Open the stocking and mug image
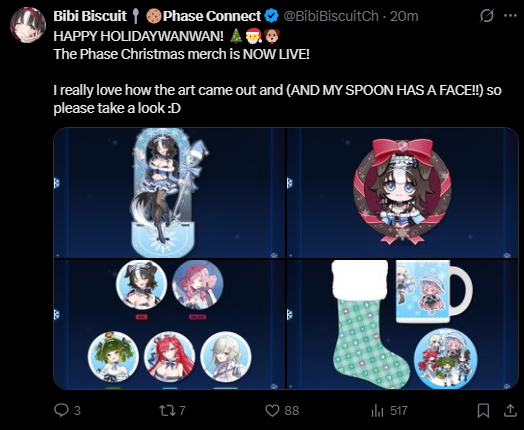The width and height of the screenshot is (524, 430). [403, 324]
